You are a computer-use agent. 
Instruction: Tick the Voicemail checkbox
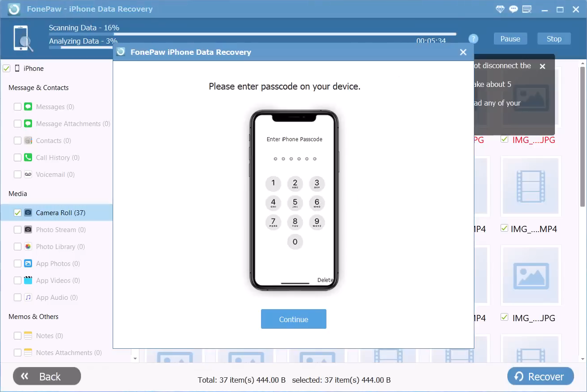coord(17,175)
